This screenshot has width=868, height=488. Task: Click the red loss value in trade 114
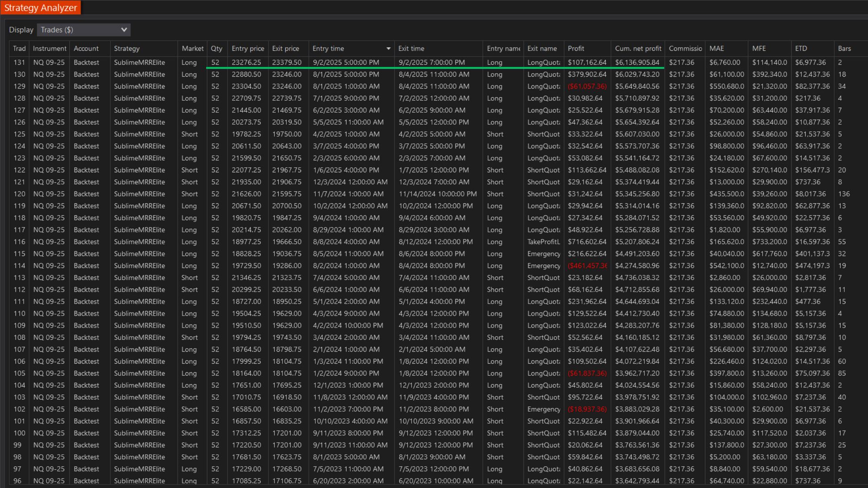(587, 266)
